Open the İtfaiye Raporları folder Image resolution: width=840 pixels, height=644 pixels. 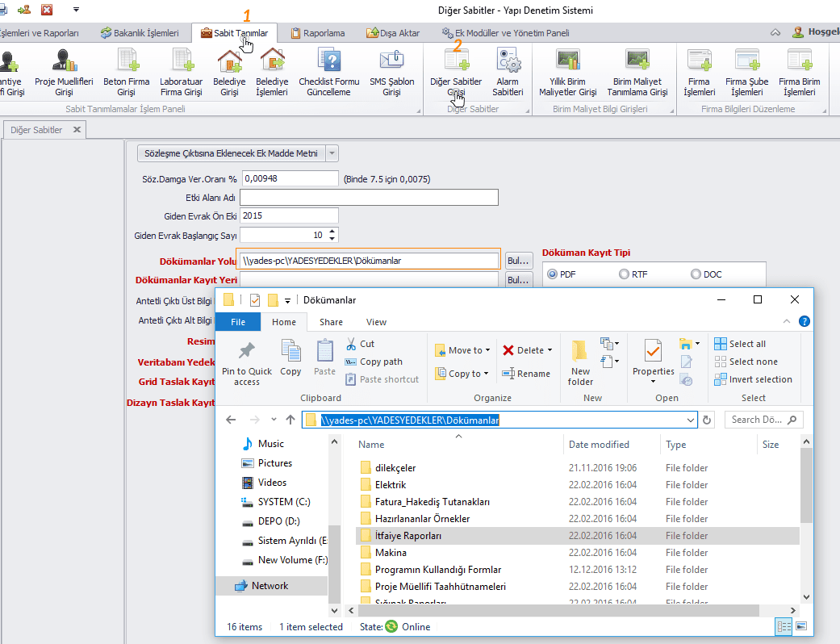click(407, 536)
